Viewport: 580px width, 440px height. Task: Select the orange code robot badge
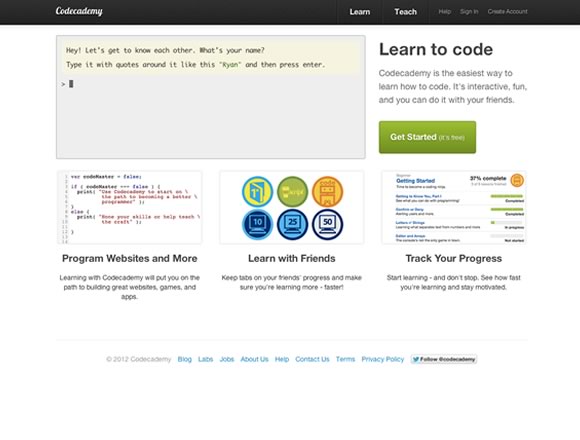click(x=327, y=192)
